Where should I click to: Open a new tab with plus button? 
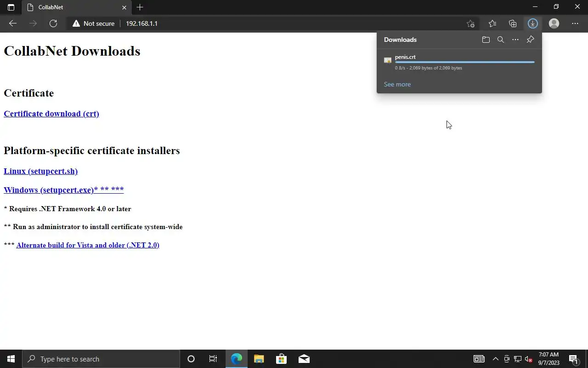pos(140,7)
